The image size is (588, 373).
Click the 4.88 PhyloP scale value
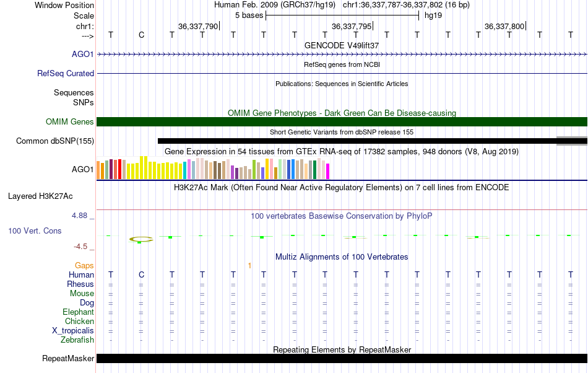(79, 216)
